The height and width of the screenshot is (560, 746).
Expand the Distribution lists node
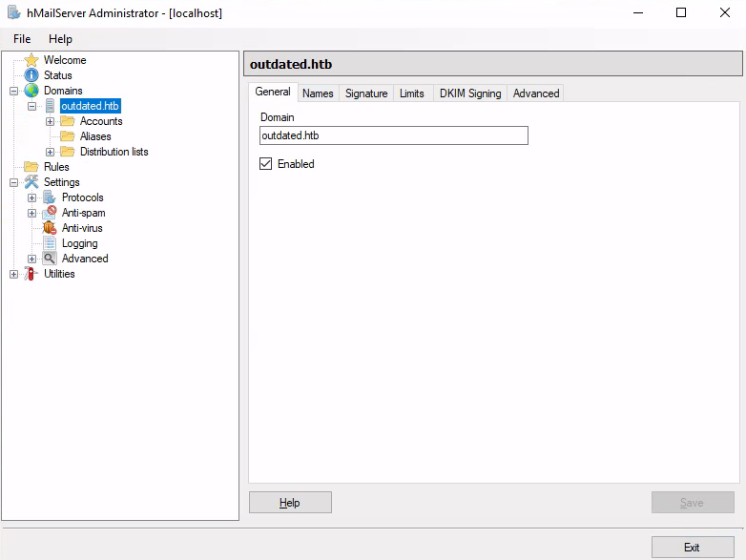pos(50,152)
